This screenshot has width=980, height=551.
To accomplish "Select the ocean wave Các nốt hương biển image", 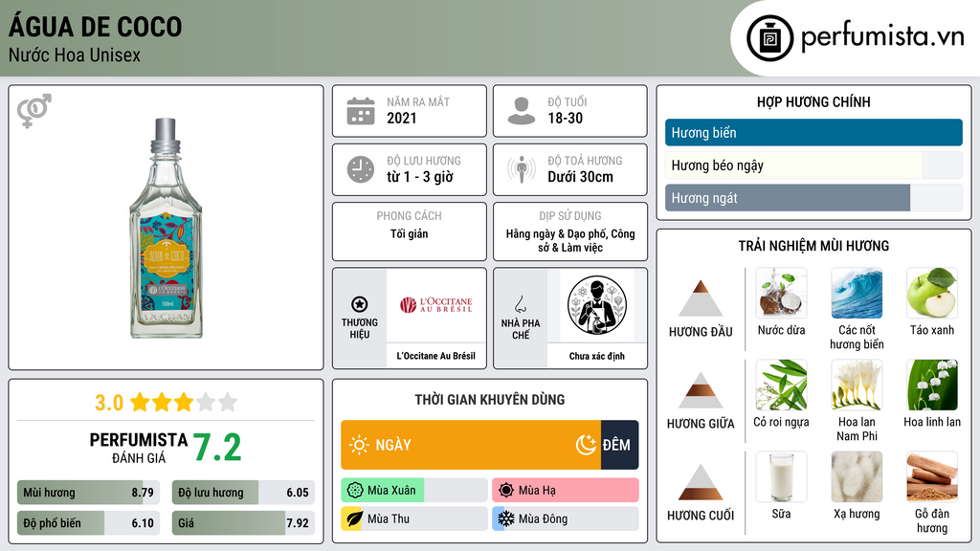I will pos(857,293).
